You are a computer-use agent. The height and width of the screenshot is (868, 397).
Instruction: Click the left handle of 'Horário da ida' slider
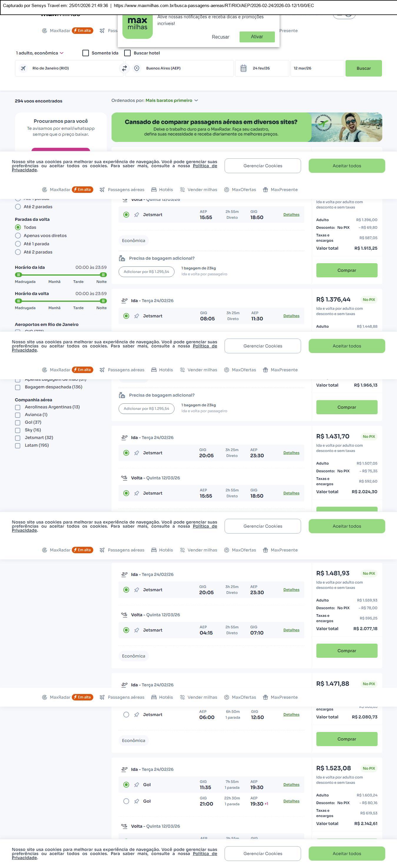click(x=19, y=275)
